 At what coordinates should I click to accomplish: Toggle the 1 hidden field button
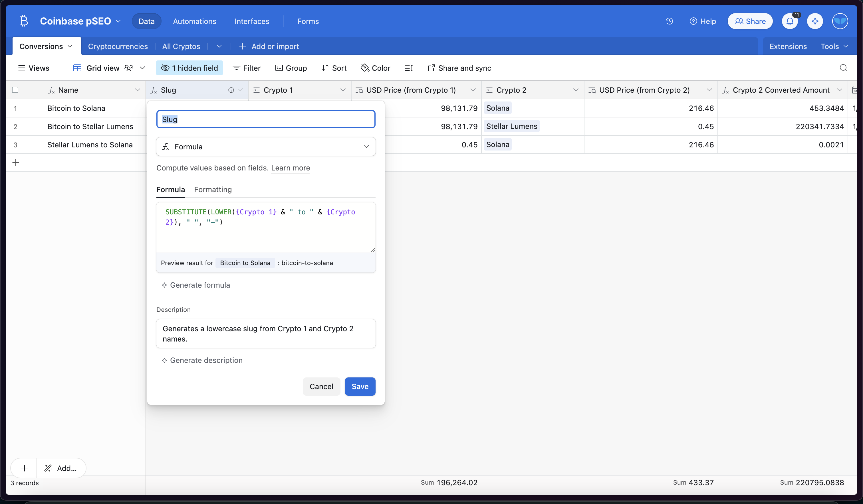tap(189, 68)
